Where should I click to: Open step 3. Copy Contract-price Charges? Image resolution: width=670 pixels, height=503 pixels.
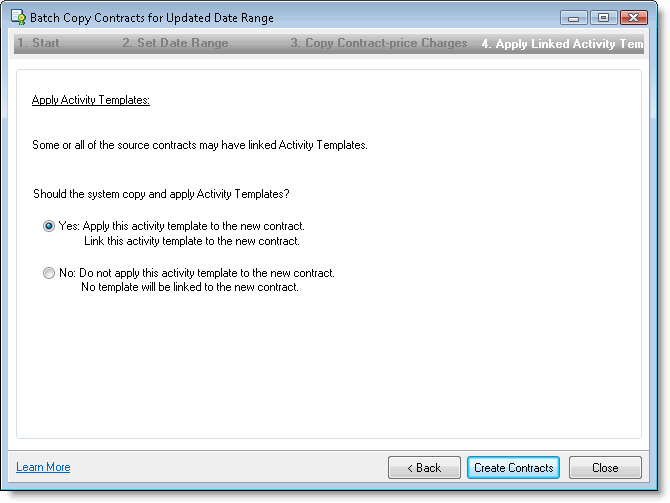click(378, 44)
